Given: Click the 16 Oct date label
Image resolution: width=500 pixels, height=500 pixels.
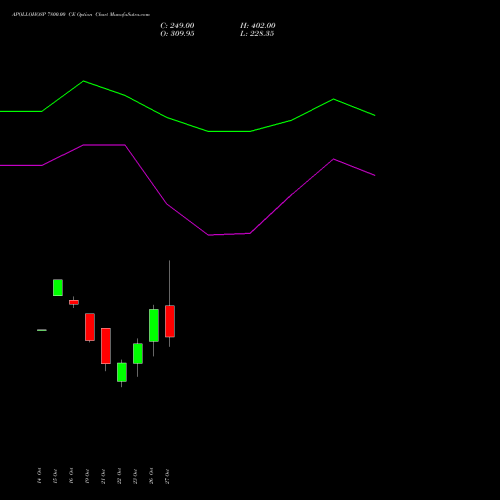Looking at the screenshot, I should [x=71, y=476].
